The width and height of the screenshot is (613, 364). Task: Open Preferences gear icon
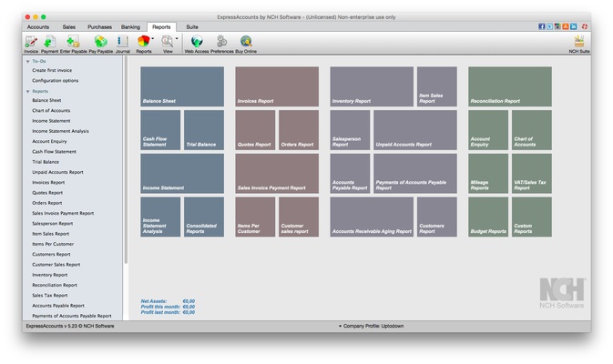(x=222, y=43)
